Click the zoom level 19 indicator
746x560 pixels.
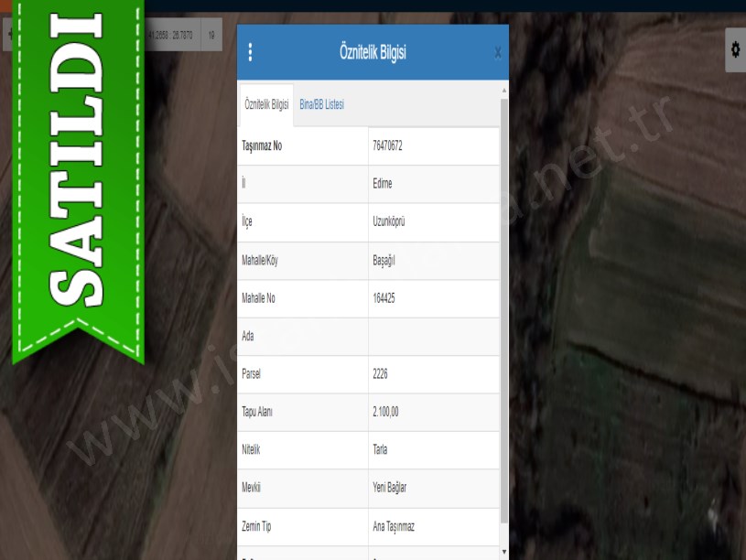click(x=211, y=35)
